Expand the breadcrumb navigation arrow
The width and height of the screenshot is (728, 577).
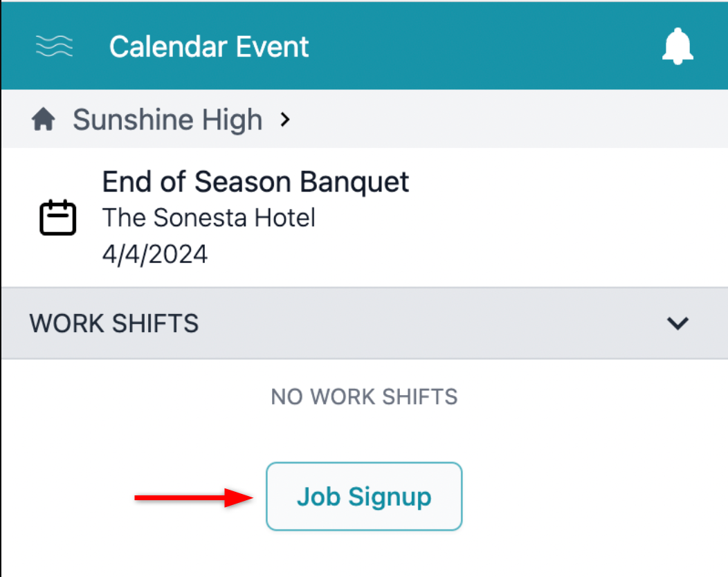(284, 119)
